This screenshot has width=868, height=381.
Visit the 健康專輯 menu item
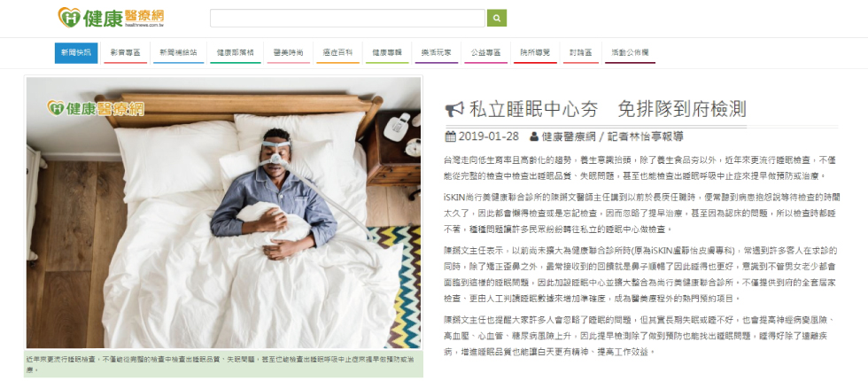click(x=387, y=53)
